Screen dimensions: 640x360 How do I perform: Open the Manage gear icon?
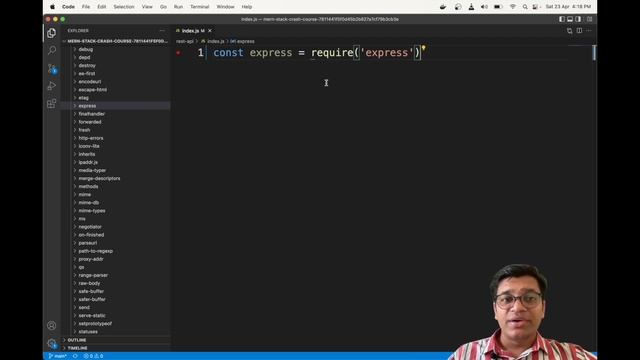[51, 343]
